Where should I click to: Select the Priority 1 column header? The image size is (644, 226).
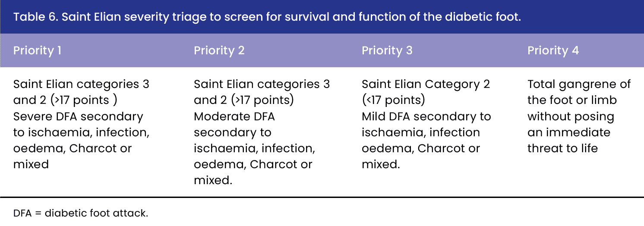[38, 50]
